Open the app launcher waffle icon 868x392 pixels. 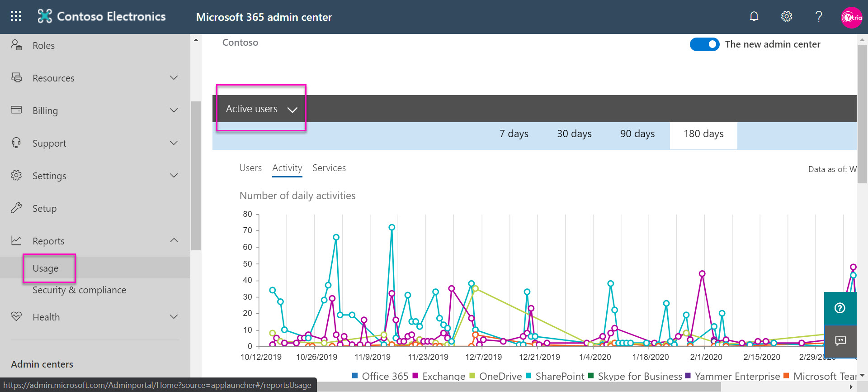(16, 16)
